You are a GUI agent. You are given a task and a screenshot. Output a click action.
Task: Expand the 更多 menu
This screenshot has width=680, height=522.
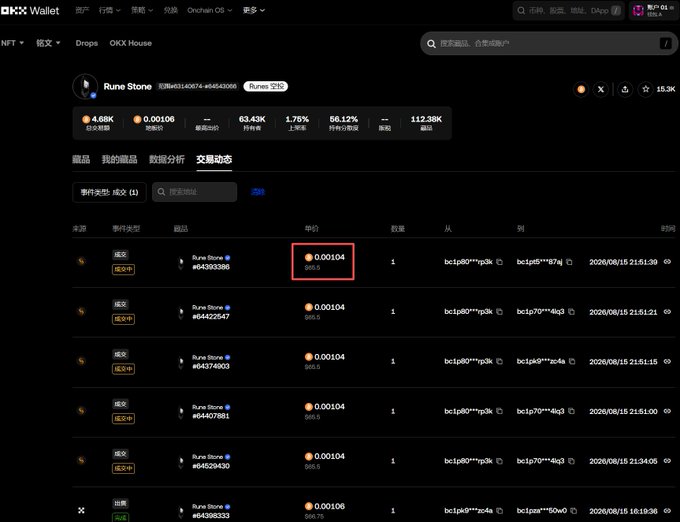254,10
